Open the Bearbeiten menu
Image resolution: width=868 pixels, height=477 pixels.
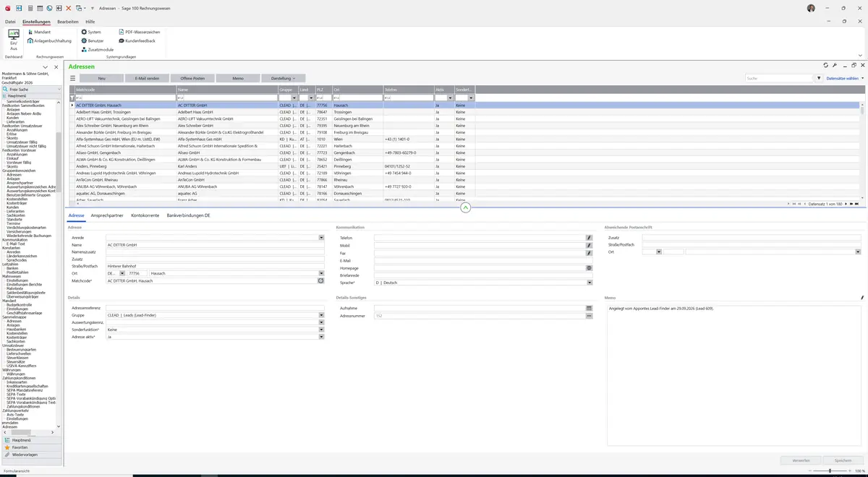pos(67,22)
